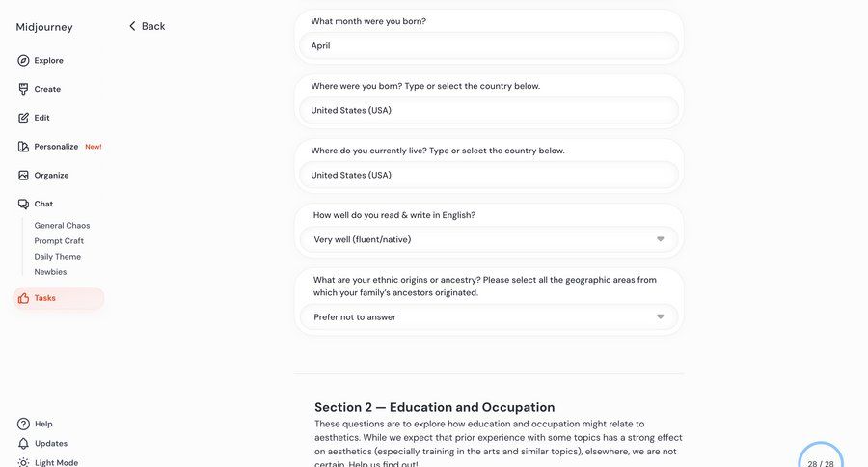Click the current country of residence field
Image resolution: width=868 pixels, height=467 pixels.
[x=488, y=175]
